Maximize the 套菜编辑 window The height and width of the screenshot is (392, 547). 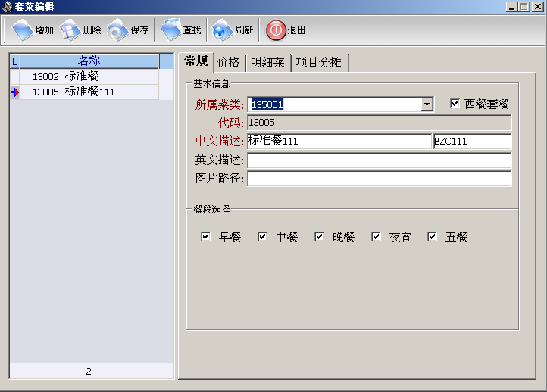coord(524,7)
